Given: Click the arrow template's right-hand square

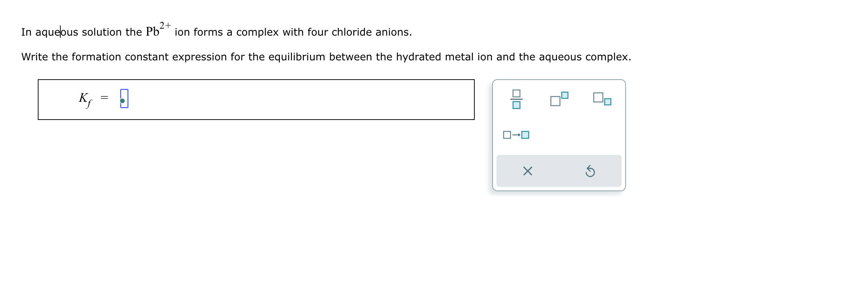Looking at the screenshot, I should pyautogui.click(x=525, y=135).
